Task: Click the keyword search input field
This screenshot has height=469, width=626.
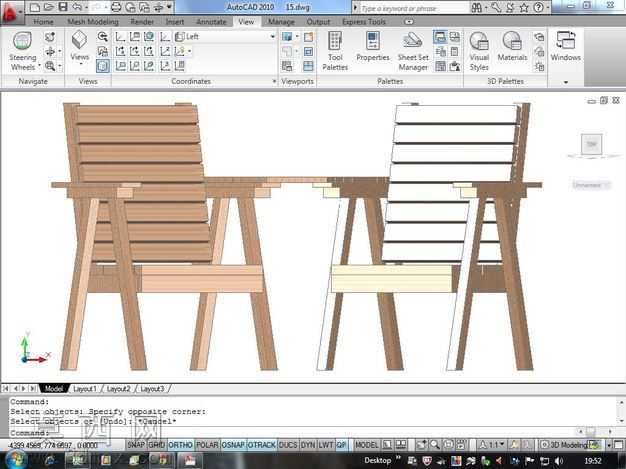Action: click(x=414, y=8)
